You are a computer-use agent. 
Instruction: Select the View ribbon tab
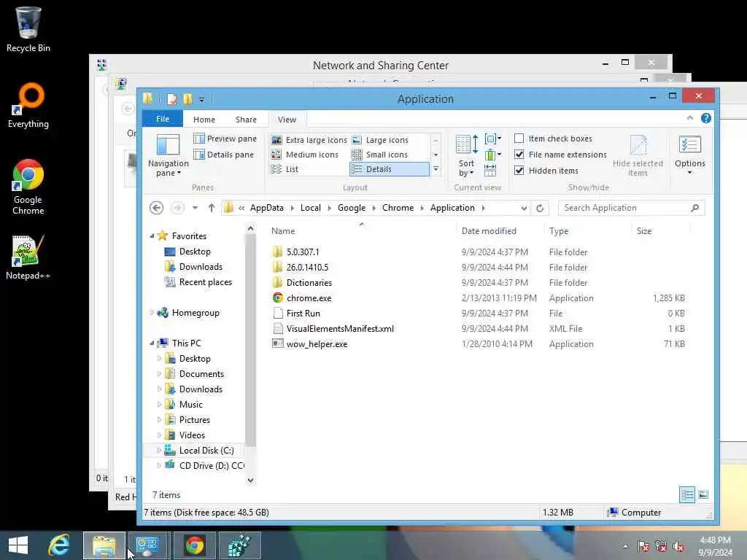(x=287, y=120)
